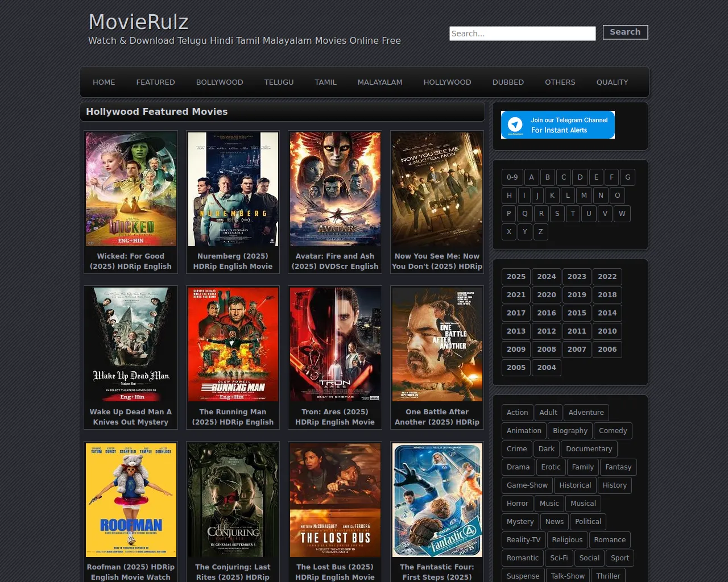This screenshot has width=728, height=582.
Task: Open the MALAYALAM menu
Action: tap(380, 82)
